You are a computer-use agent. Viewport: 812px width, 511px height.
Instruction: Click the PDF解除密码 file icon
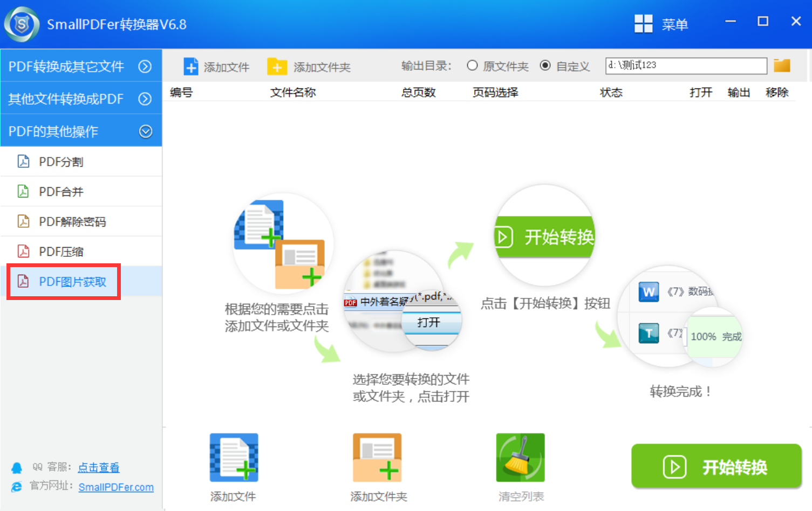[x=23, y=221]
